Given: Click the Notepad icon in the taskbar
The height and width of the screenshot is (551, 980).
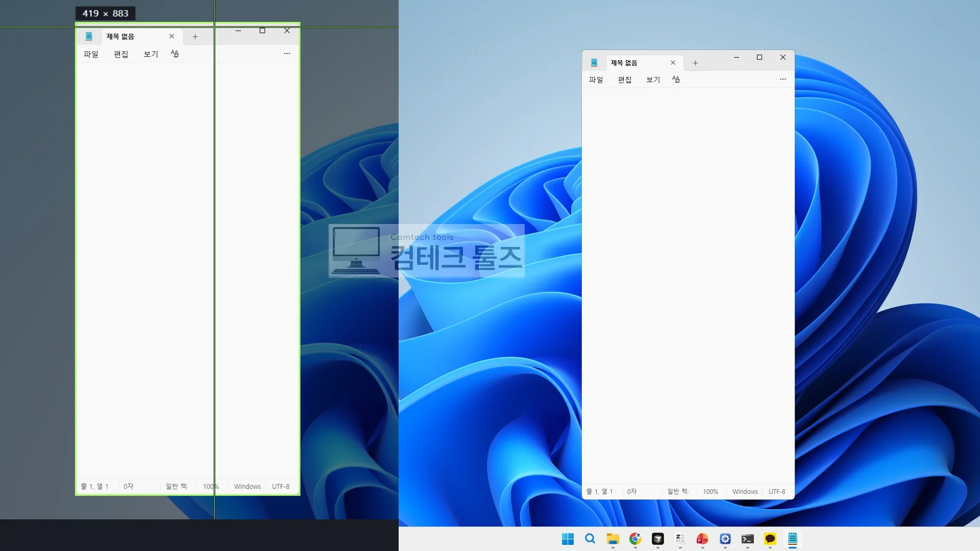Looking at the screenshot, I should pyautogui.click(x=792, y=539).
